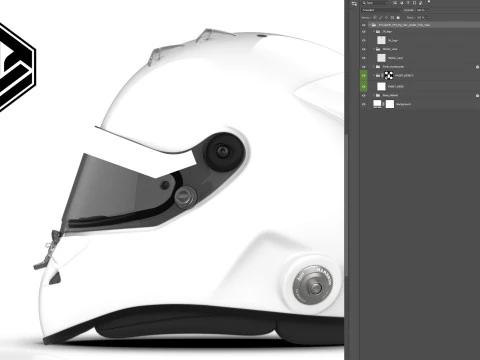The image size is (480, 360).
Task: Filter layers by adjustment layers icon
Action: click(402, 3)
